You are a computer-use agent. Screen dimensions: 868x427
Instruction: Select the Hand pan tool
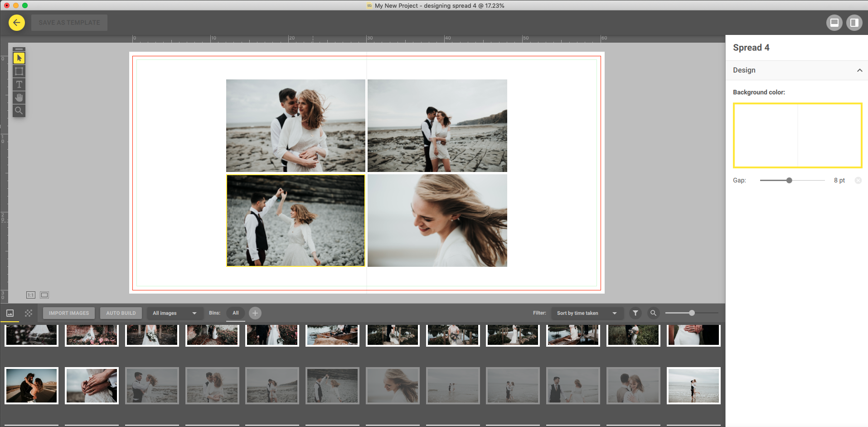19,98
